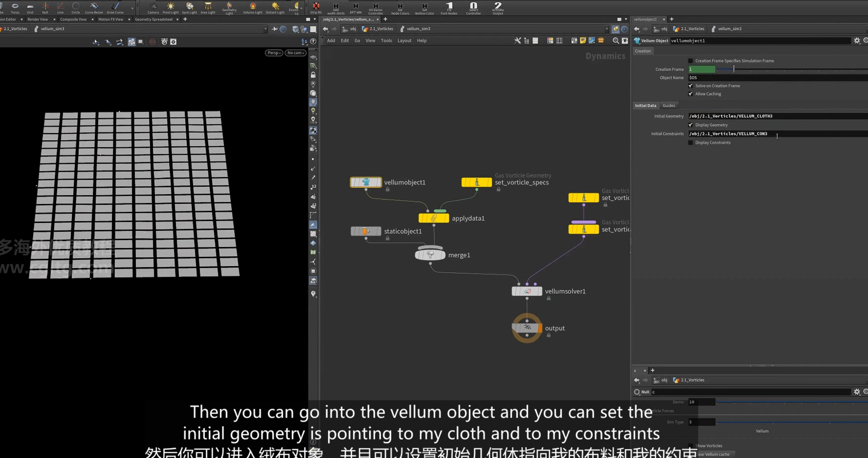
Task: Expand the network path history dropdown
Action: pos(607,29)
